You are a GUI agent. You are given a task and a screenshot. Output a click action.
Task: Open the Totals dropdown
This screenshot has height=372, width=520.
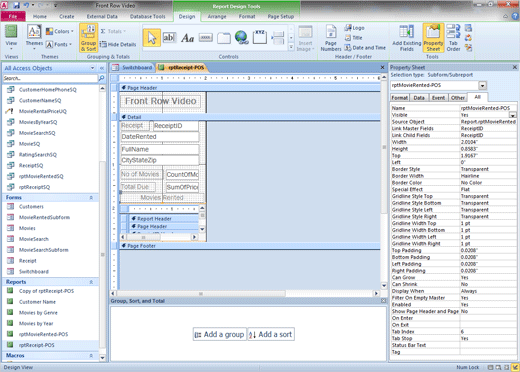coord(113,31)
